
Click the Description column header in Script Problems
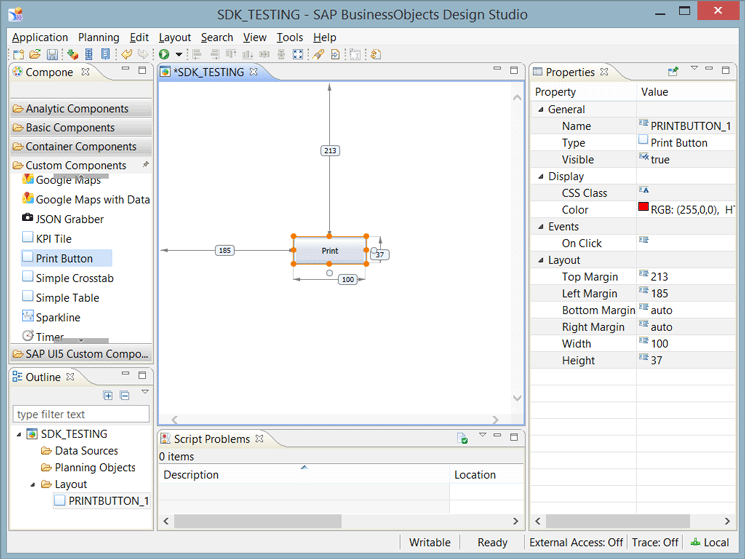(x=304, y=474)
